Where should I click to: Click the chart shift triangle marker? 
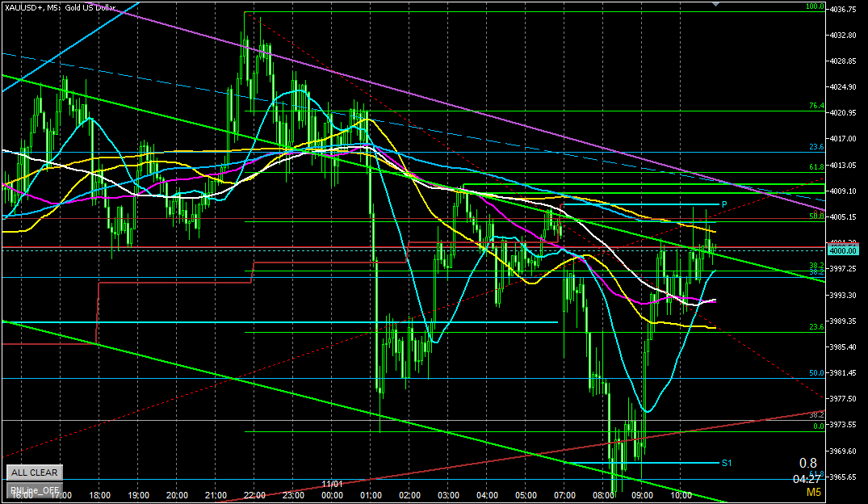[x=715, y=4]
